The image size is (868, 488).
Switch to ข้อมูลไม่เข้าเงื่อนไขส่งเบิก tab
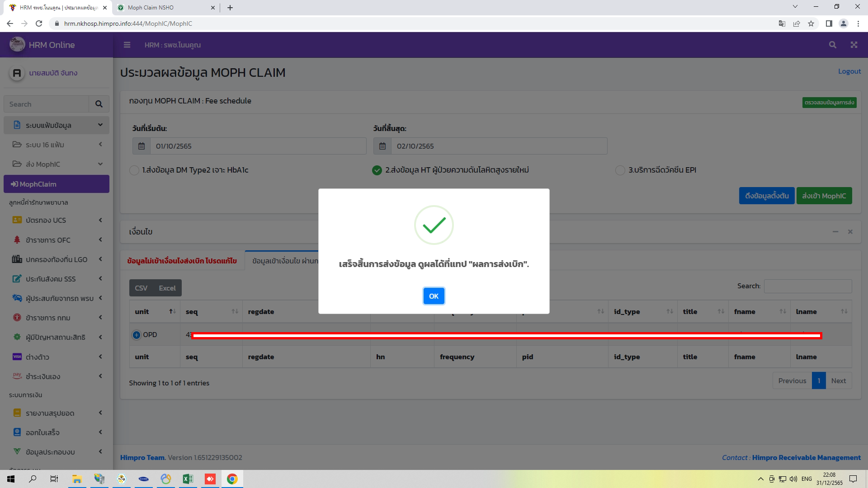click(183, 261)
